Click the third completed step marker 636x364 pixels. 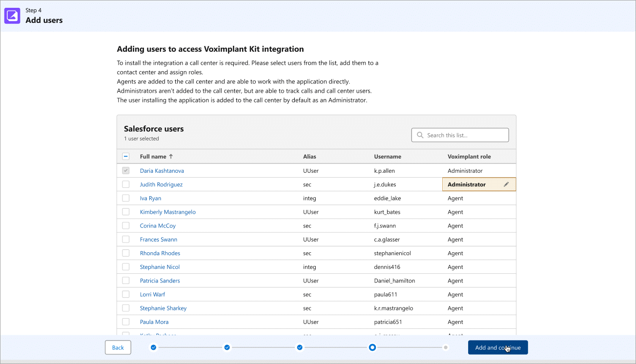coord(300,347)
